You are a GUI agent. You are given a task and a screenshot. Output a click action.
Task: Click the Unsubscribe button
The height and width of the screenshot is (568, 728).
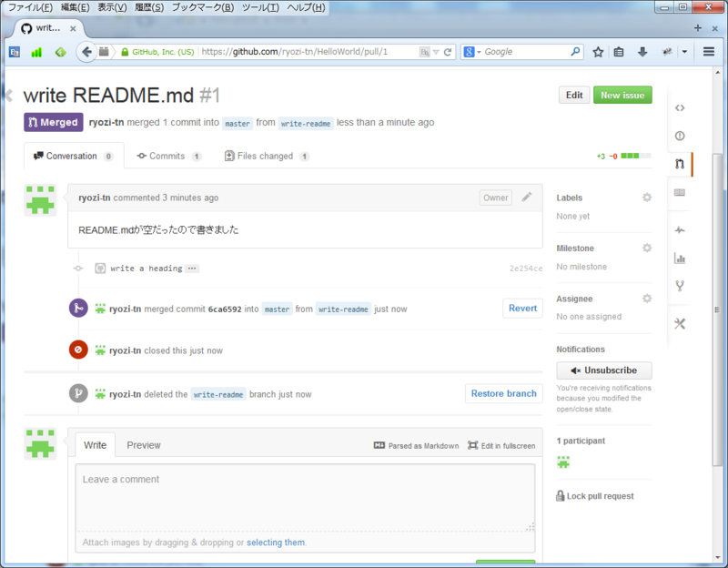pos(604,370)
